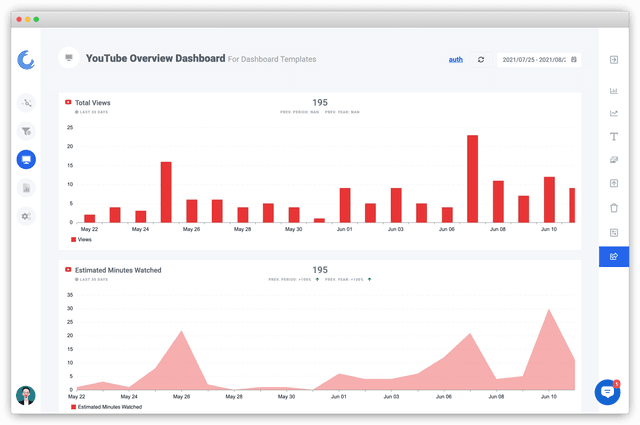Open the settings gears sidebar icon

click(26, 216)
